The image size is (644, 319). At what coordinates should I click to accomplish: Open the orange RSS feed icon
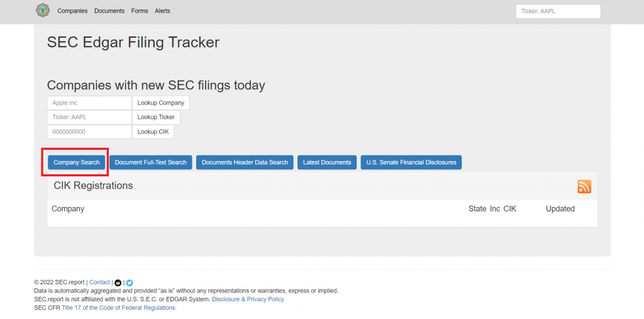pos(584,186)
